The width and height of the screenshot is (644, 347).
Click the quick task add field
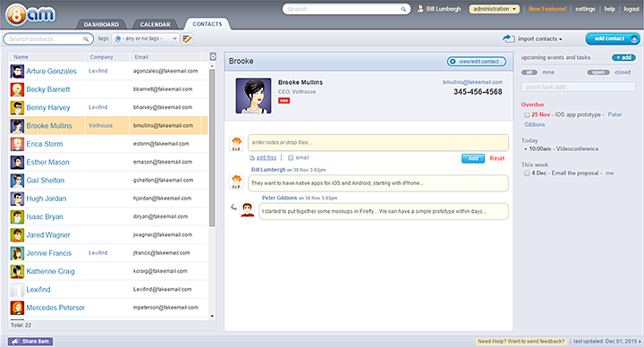(x=579, y=87)
